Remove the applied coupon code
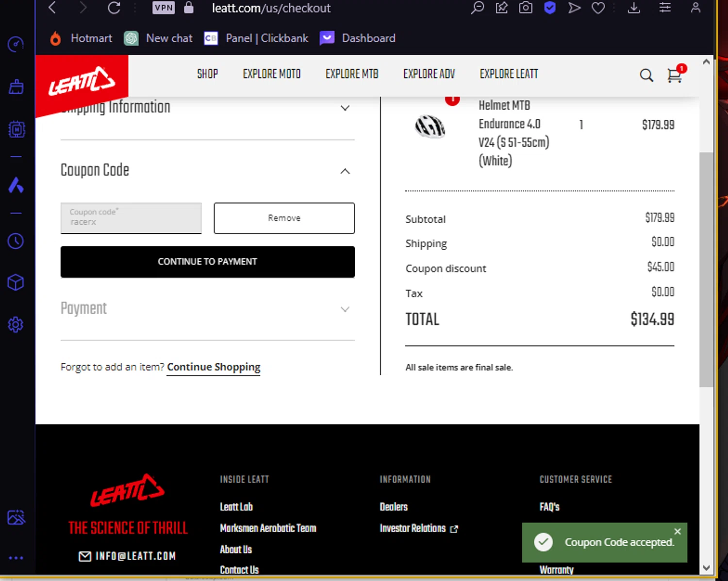Viewport: 728px width, 581px height. pyautogui.click(x=284, y=218)
